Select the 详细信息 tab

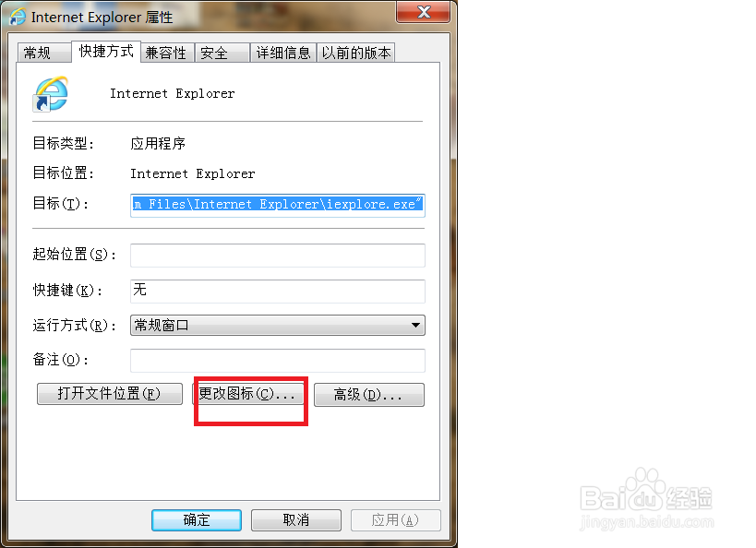tap(282, 53)
